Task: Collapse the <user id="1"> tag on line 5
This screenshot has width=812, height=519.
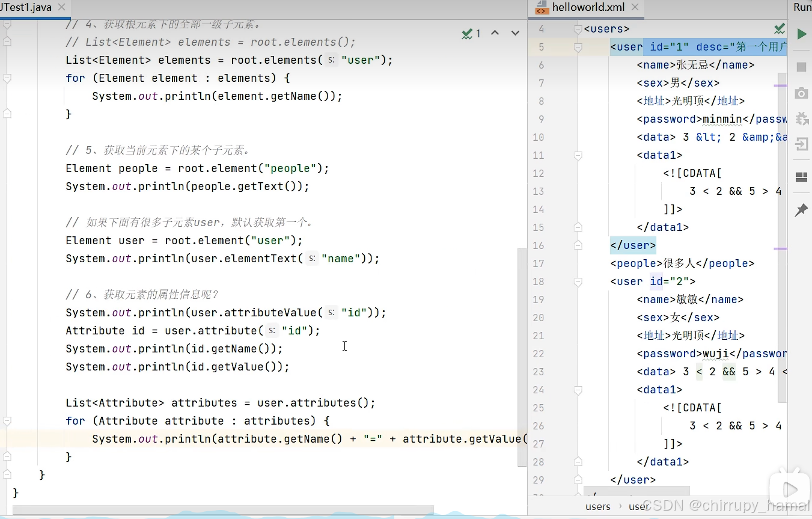Action: (x=578, y=47)
